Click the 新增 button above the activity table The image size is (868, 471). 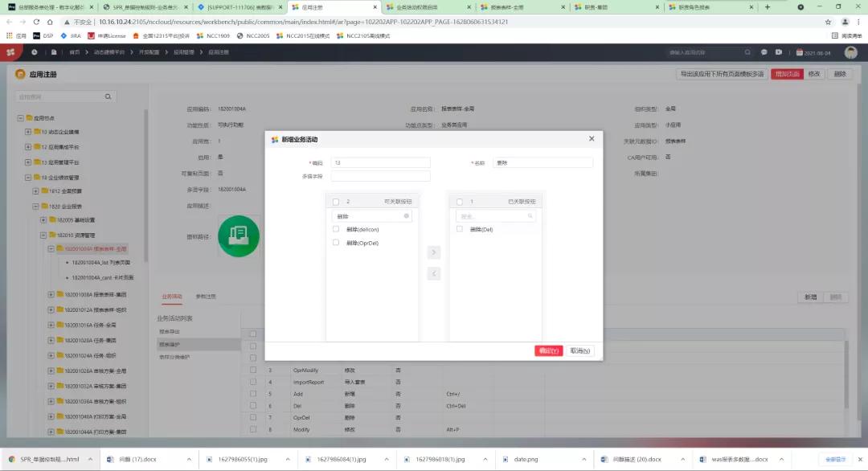click(810, 297)
